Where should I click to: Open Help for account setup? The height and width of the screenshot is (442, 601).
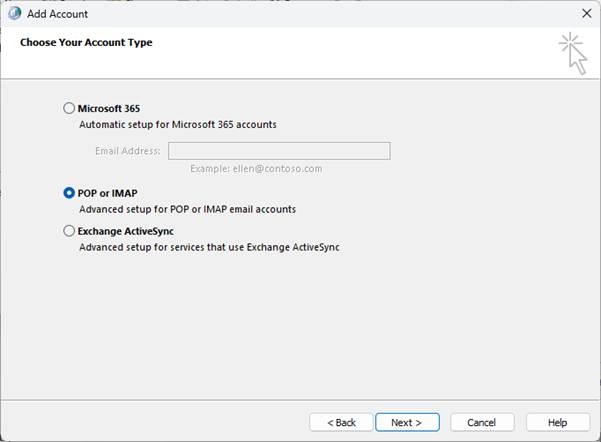558,422
